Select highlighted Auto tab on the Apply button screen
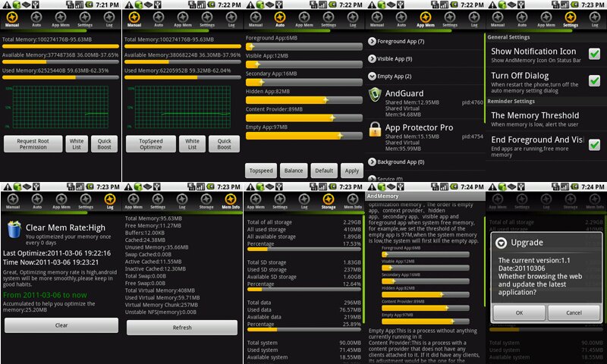 279,20
